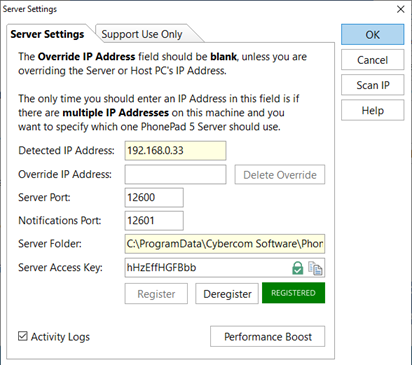This screenshot has height=365, width=412.
Task: Click the Detected IP Address field 192.168.0.33
Action: (175, 151)
